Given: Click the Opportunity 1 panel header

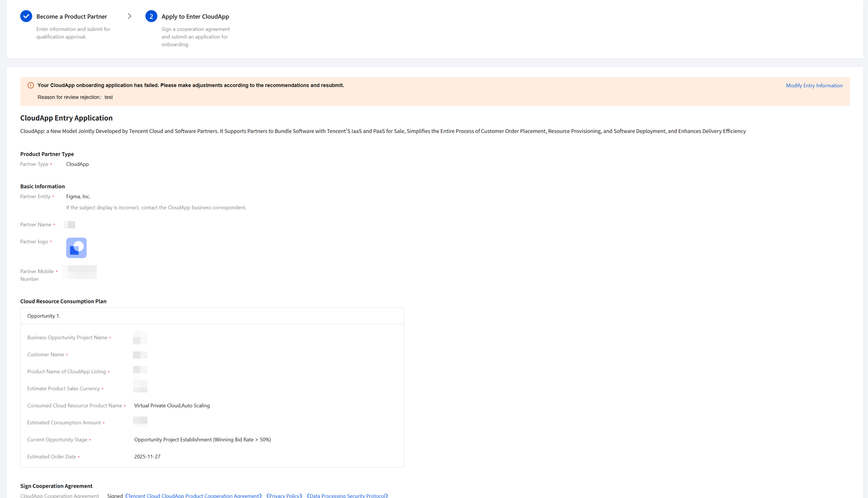Looking at the screenshot, I should click(44, 316).
